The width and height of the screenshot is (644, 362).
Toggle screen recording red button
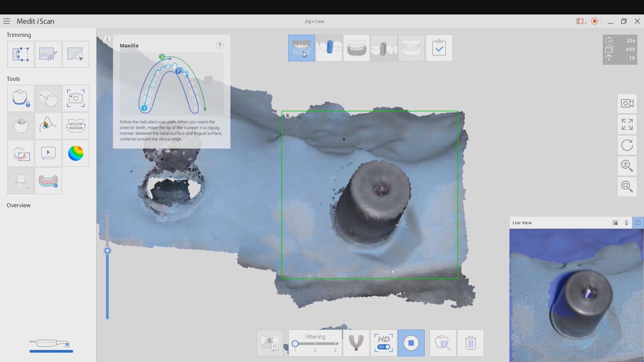point(595,21)
